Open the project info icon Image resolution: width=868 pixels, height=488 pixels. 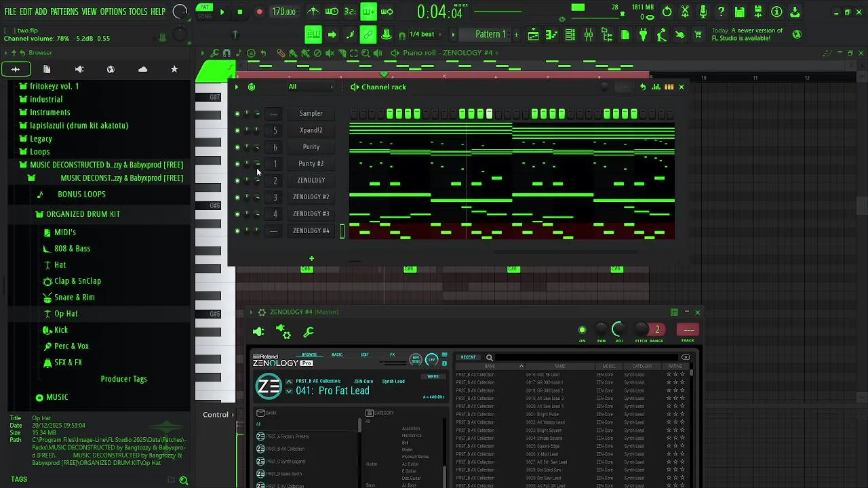tap(776, 12)
